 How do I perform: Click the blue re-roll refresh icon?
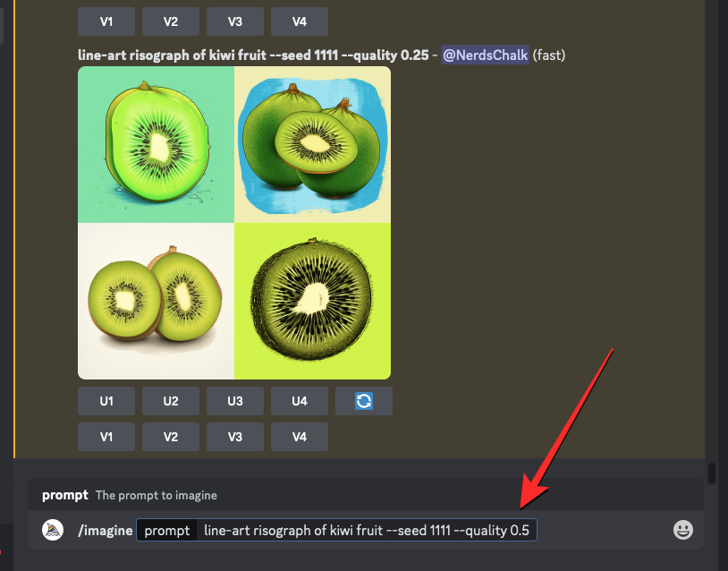(x=363, y=401)
